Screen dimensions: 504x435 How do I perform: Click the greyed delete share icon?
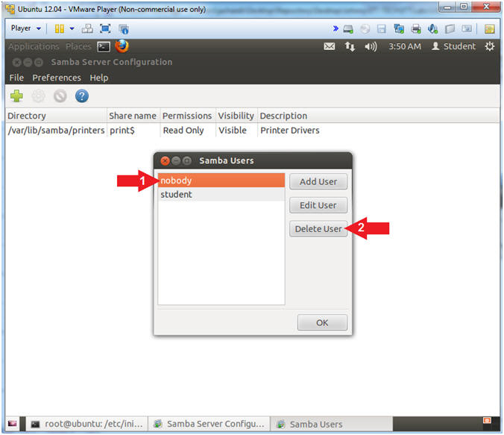(60, 96)
